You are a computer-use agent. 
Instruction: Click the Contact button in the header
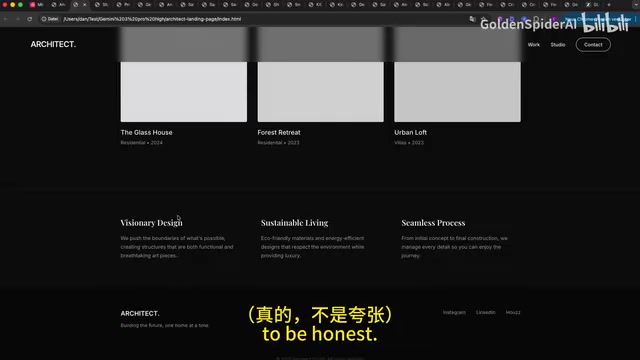pos(593,44)
